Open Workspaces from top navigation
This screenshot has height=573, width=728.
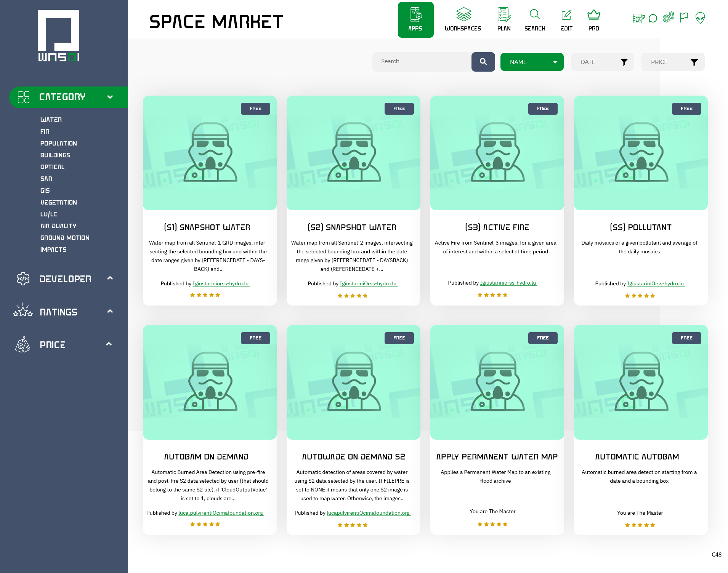point(463,20)
